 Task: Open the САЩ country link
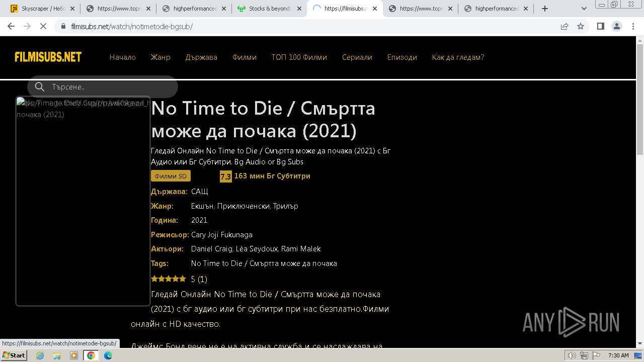[x=199, y=192]
